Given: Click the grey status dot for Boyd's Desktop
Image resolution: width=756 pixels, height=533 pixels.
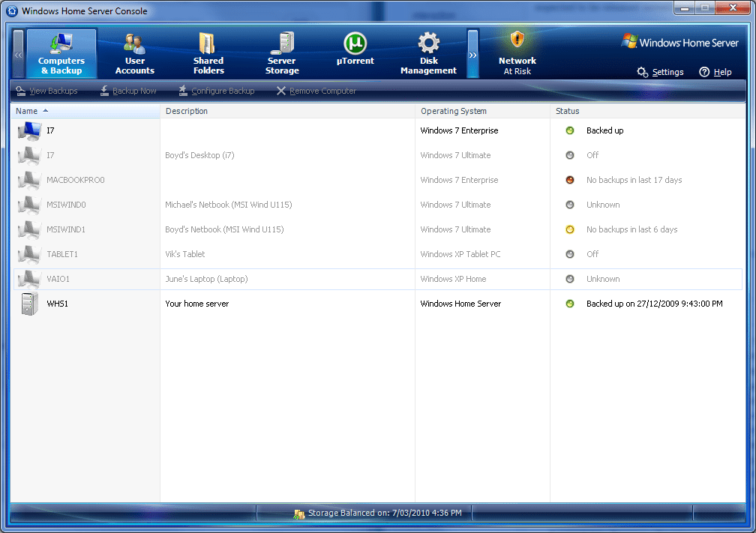Looking at the screenshot, I should tap(570, 155).
